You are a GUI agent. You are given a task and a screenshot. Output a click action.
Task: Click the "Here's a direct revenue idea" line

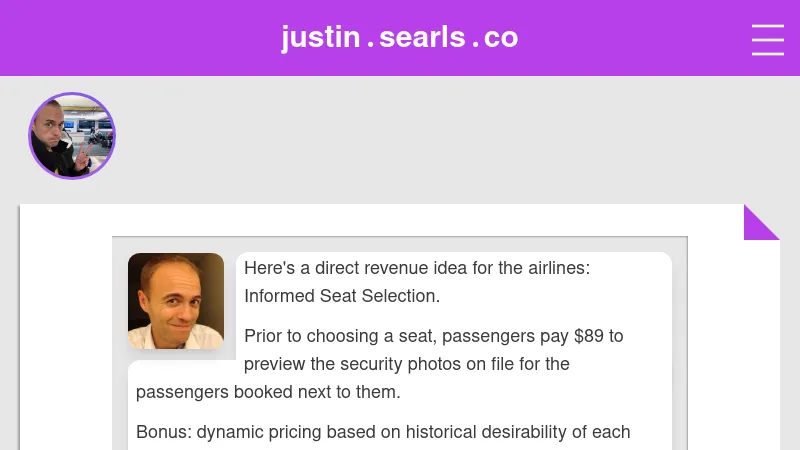click(x=417, y=268)
